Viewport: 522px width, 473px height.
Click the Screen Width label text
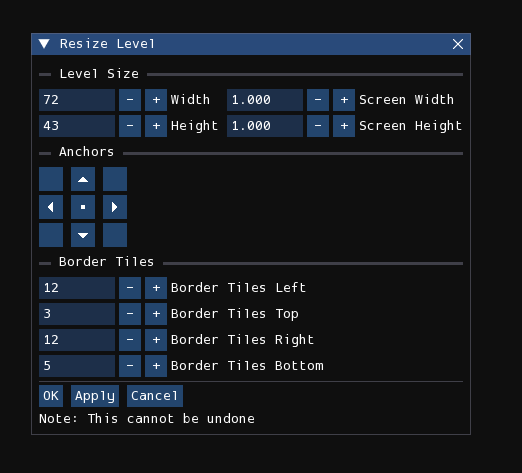click(x=407, y=100)
